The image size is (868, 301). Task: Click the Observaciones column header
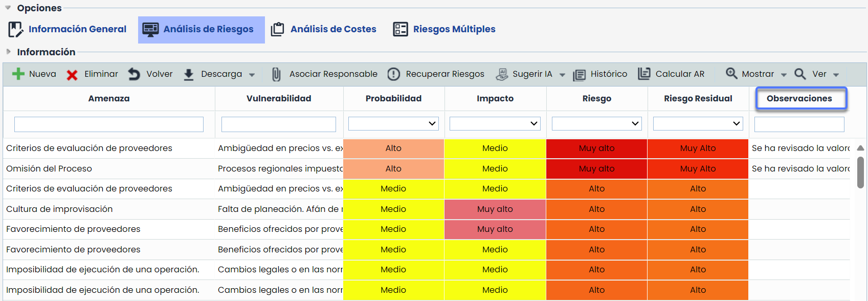[x=799, y=98]
